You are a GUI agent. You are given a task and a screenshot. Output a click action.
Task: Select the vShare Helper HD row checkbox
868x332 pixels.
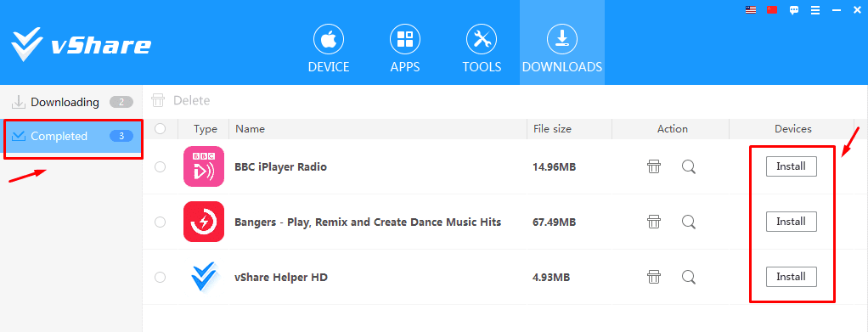coord(160,277)
